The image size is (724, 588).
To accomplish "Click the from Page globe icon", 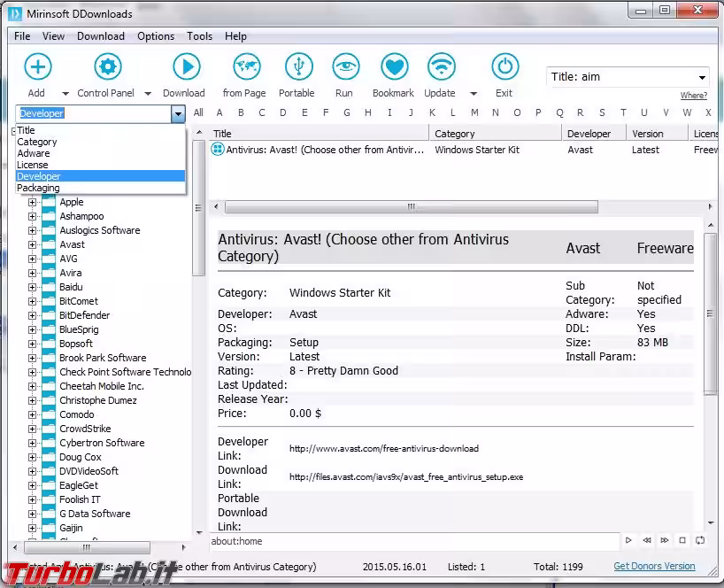I will [x=245, y=67].
